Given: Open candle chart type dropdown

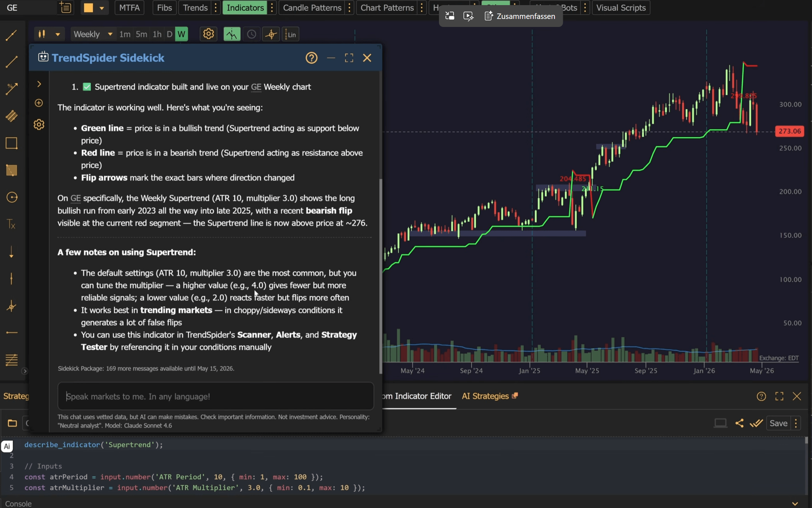Looking at the screenshot, I should tap(49, 34).
